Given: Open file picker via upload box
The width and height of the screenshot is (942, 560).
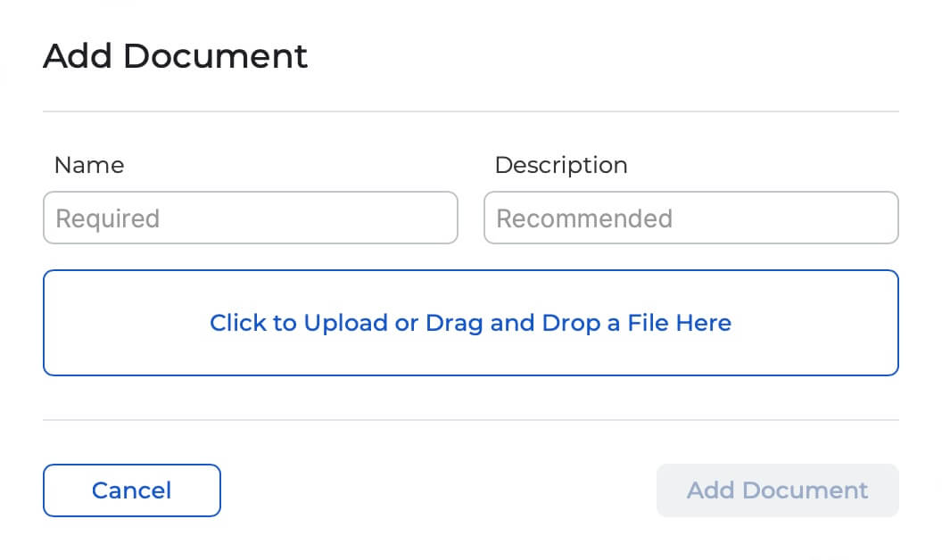Looking at the screenshot, I should tap(470, 323).
